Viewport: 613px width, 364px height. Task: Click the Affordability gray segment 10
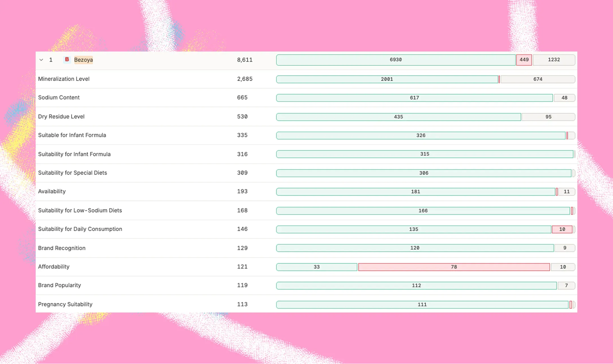[x=563, y=267]
